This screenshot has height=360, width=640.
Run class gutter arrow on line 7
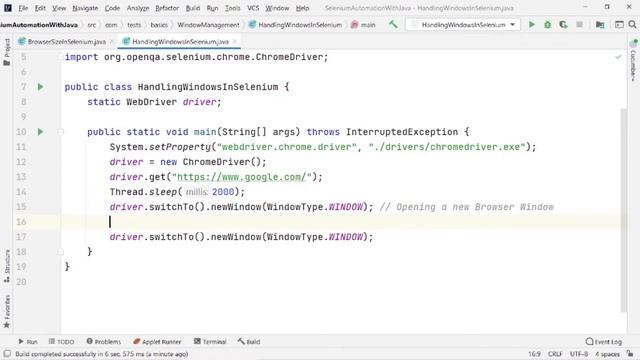pos(40,87)
